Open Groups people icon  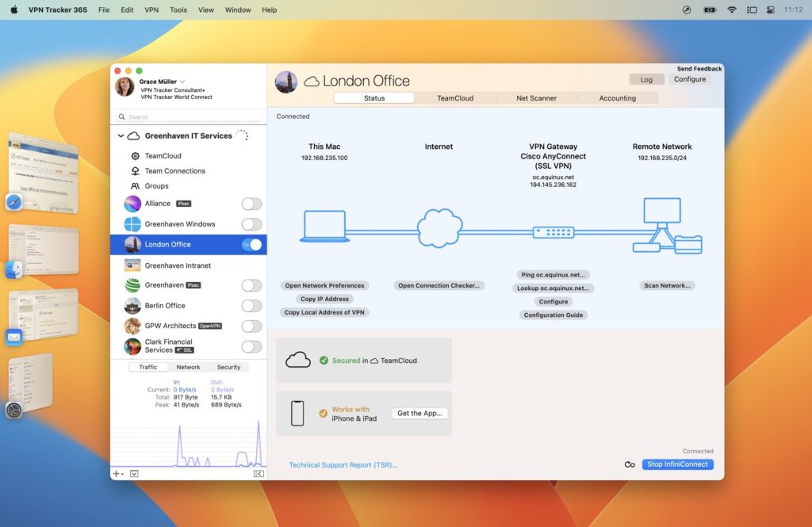tap(135, 186)
